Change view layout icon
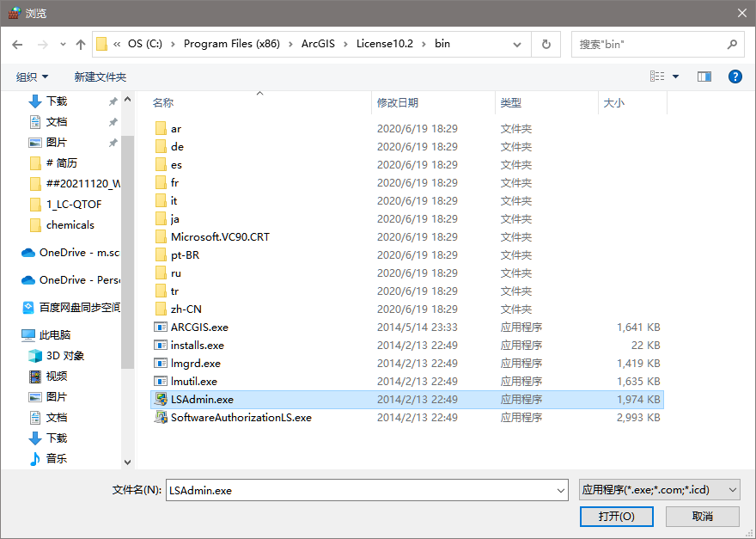This screenshot has width=756, height=539. coord(657,77)
